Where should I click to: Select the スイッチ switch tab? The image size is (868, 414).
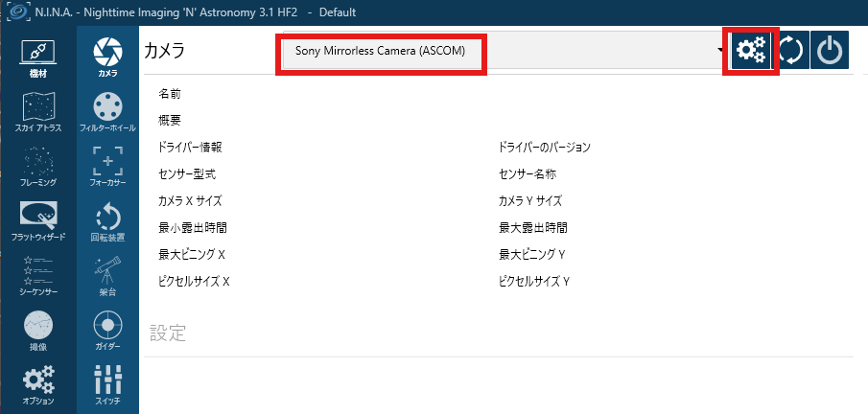tap(107, 383)
